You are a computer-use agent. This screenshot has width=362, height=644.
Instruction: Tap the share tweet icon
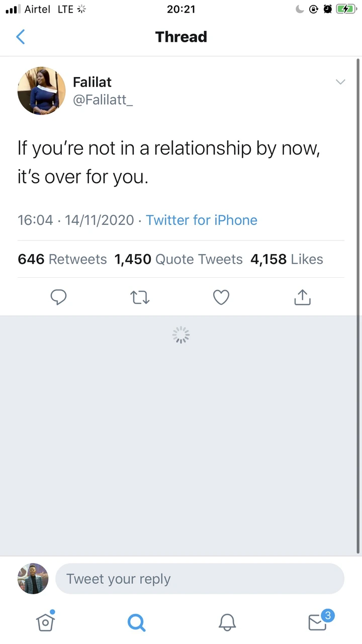[302, 297]
